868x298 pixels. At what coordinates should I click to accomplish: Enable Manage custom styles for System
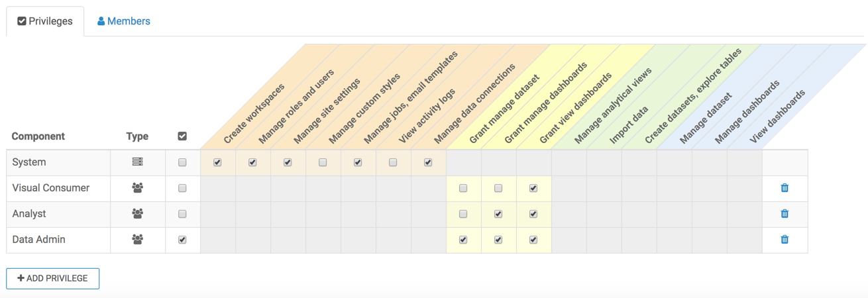323,162
